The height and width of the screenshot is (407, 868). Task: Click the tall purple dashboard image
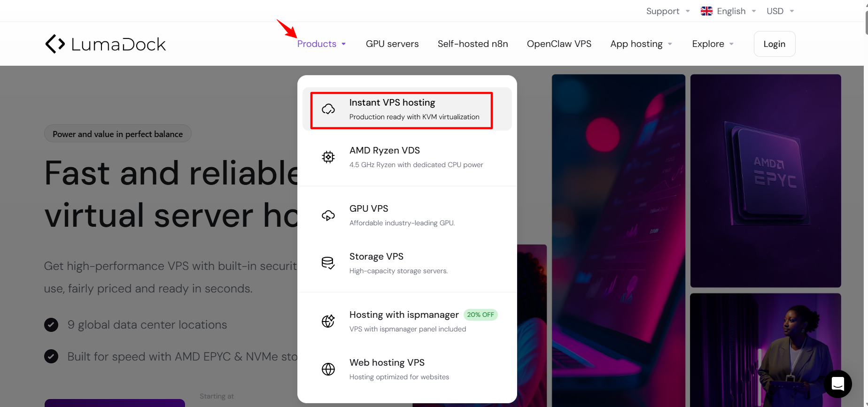[618, 240]
